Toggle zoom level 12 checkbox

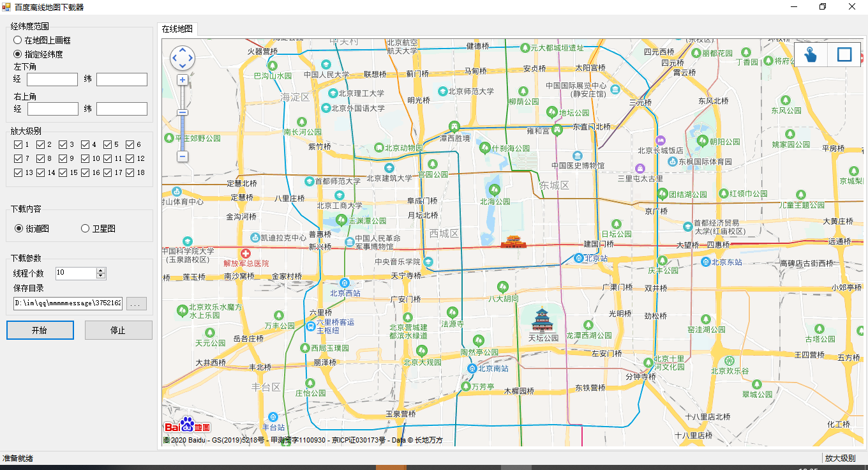(130, 158)
